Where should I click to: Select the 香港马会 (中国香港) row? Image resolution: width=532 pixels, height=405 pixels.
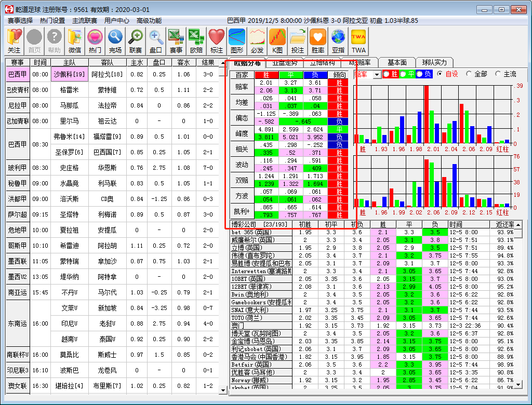coord(373,357)
